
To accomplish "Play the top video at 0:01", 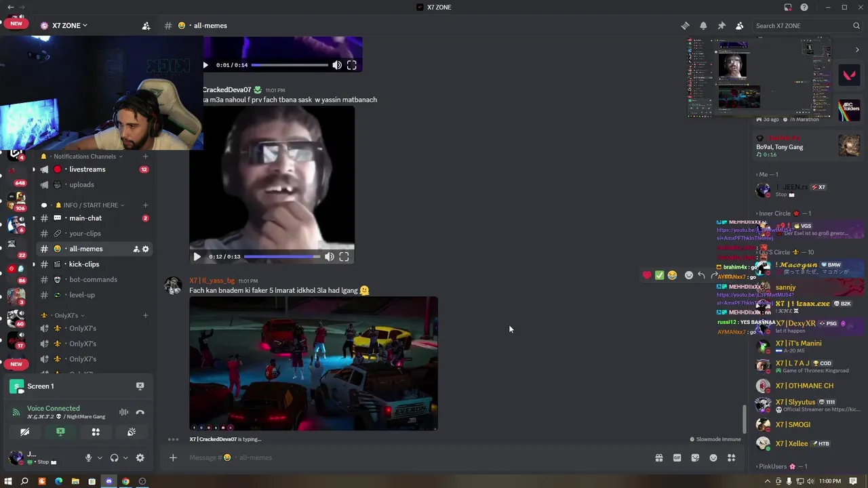I will tap(205, 65).
